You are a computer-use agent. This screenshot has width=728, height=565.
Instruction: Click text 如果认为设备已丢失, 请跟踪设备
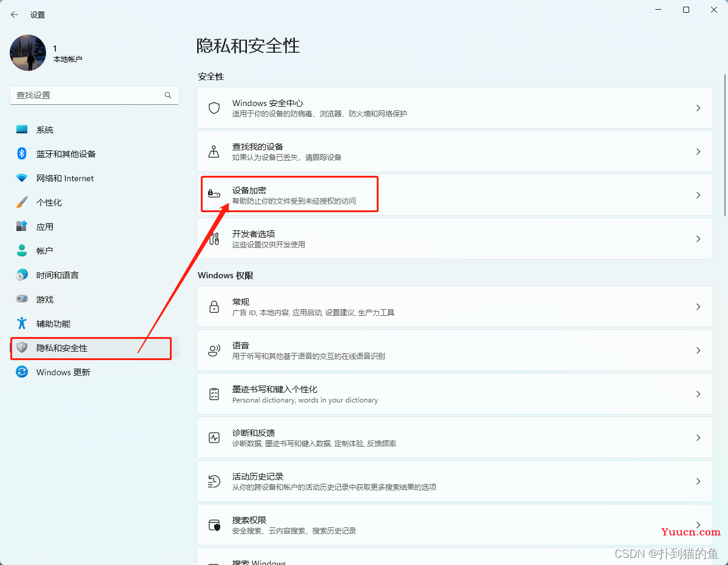click(287, 157)
